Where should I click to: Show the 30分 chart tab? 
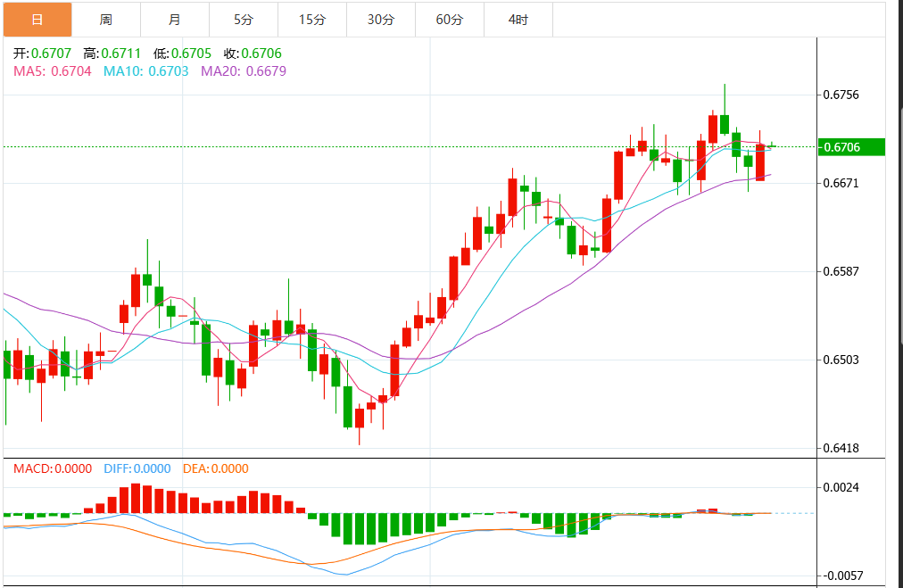[381, 19]
